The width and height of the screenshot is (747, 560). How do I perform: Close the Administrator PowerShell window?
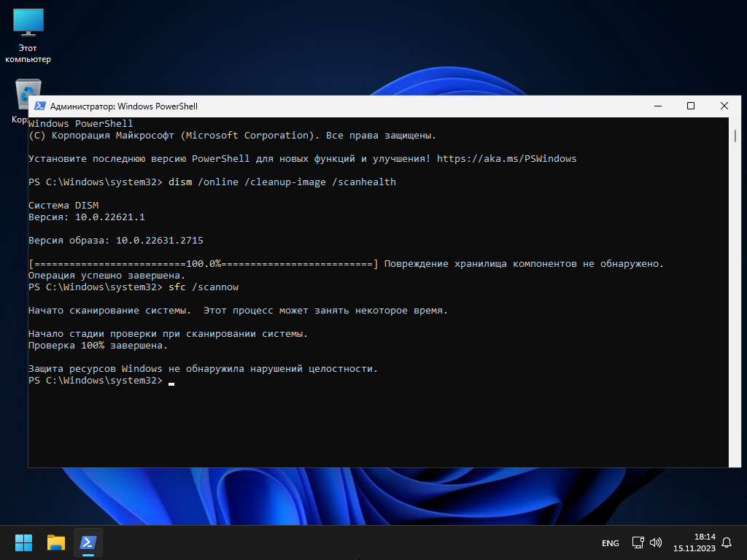pos(724,106)
